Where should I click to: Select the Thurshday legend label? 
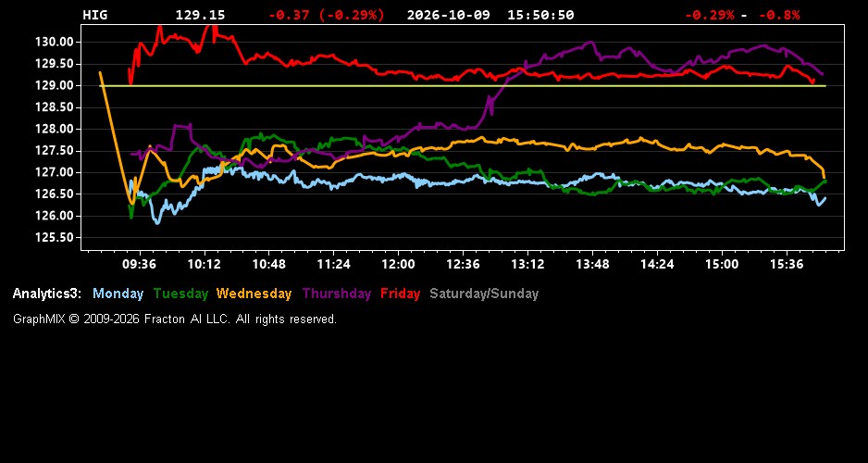[337, 294]
